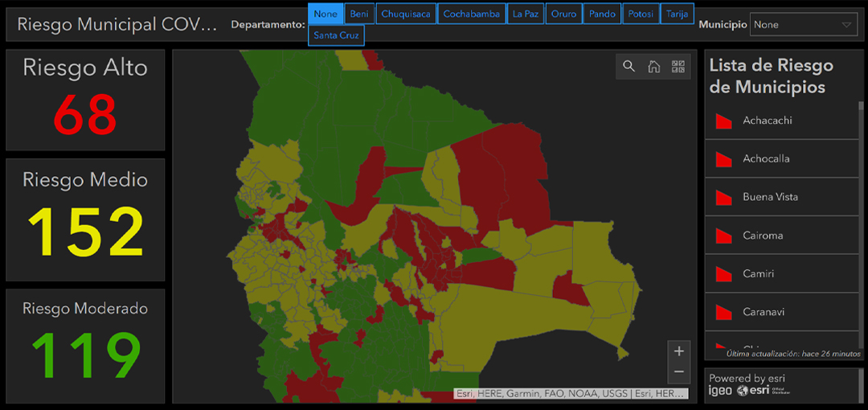This screenshot has height=410, width=868.
Task: Filter by Cochabamba department
Action: click(472, 14)
